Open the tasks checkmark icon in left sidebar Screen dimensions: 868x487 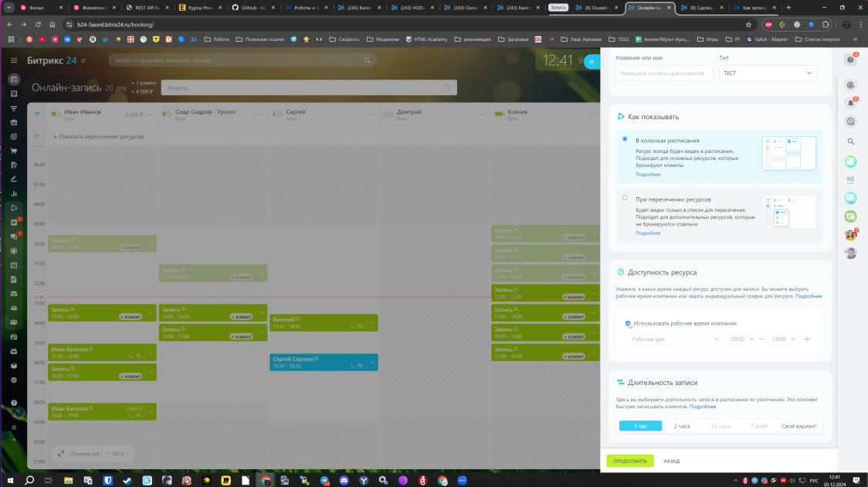point(14,94)
